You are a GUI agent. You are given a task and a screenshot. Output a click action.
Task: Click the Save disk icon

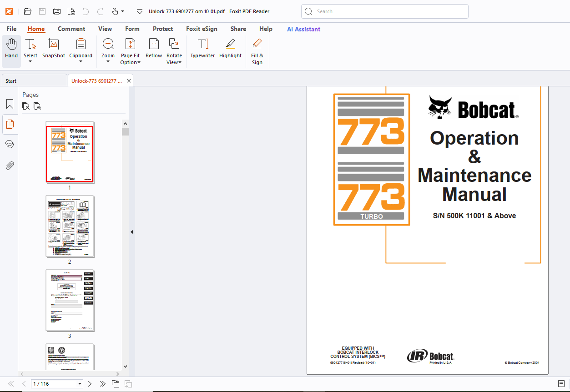pos(42,11)
